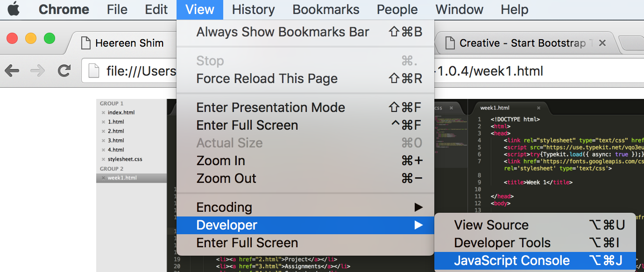Choose JavaScript Console from submenu
This screenshot has width=644, height=272.
535,260
